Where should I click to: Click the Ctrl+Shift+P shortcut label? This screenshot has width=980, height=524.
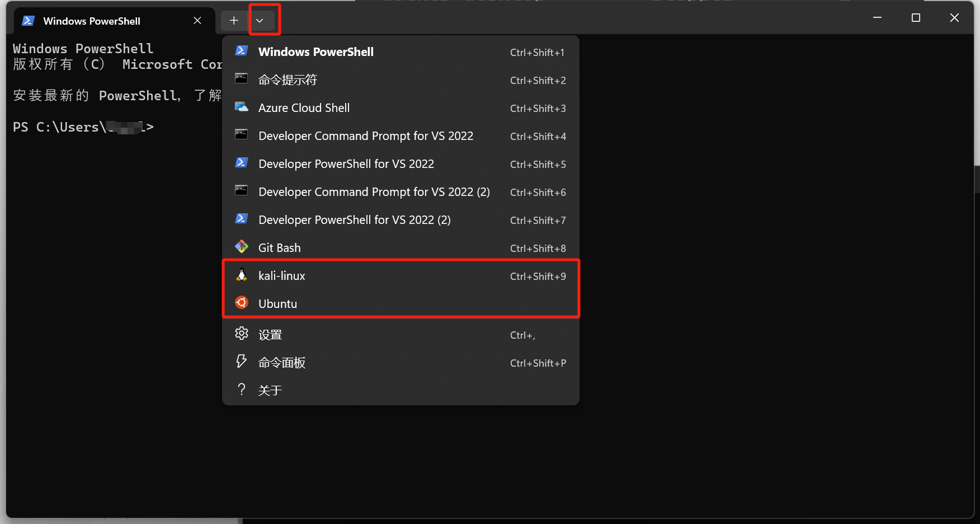(x=538, y=363)
